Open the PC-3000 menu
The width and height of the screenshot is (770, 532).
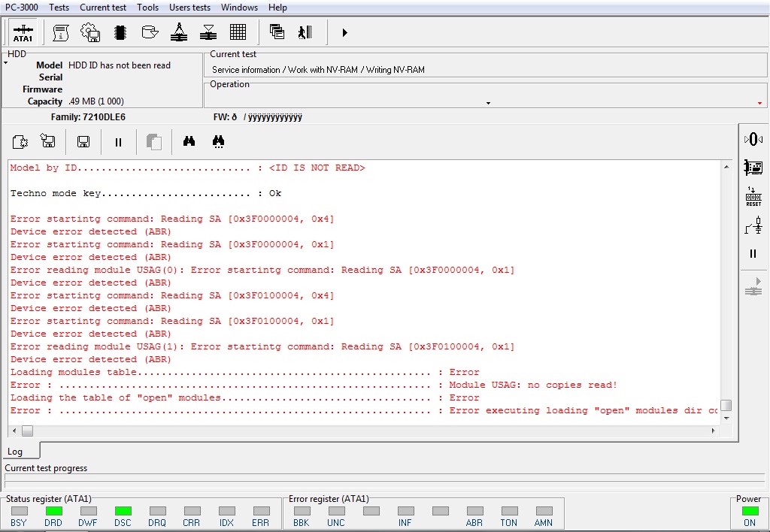[22, 8]
